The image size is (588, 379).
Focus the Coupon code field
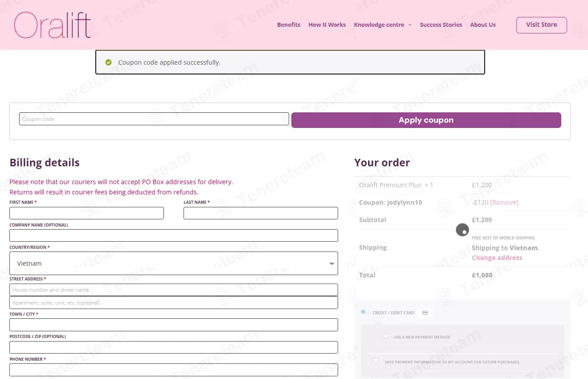click(154, 119)
